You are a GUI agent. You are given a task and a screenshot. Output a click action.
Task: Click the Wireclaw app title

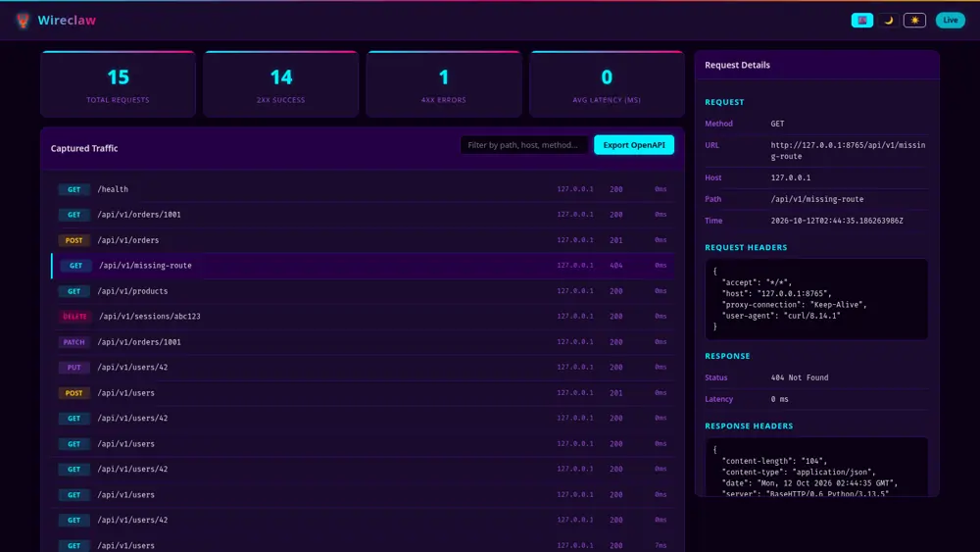[x=67, y=20]
